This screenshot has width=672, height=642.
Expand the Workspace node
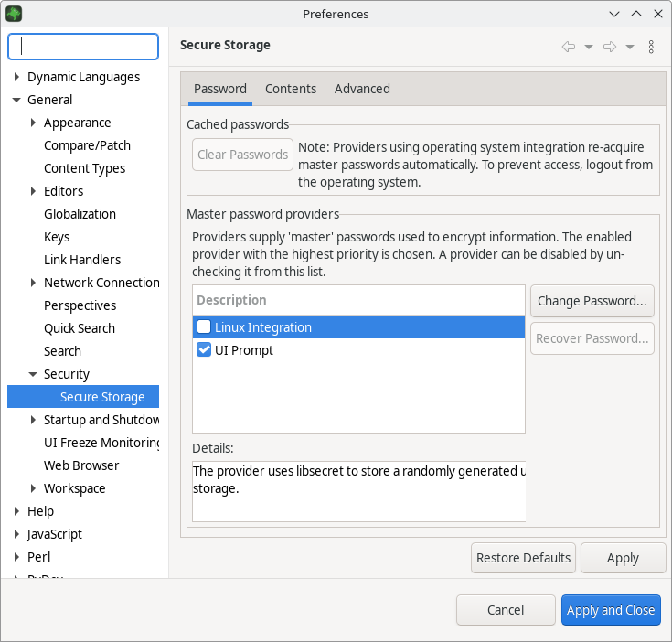[x=33, y=488]
